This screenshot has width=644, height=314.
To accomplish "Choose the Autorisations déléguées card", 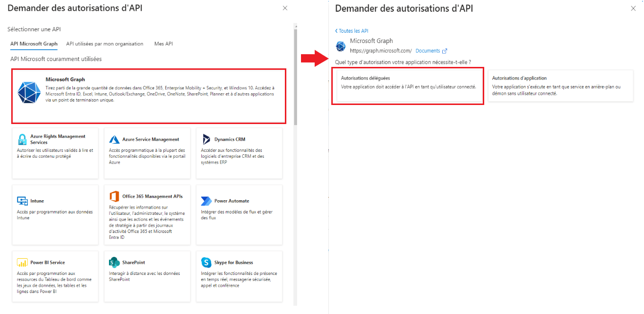I will (x=408, y=86).
